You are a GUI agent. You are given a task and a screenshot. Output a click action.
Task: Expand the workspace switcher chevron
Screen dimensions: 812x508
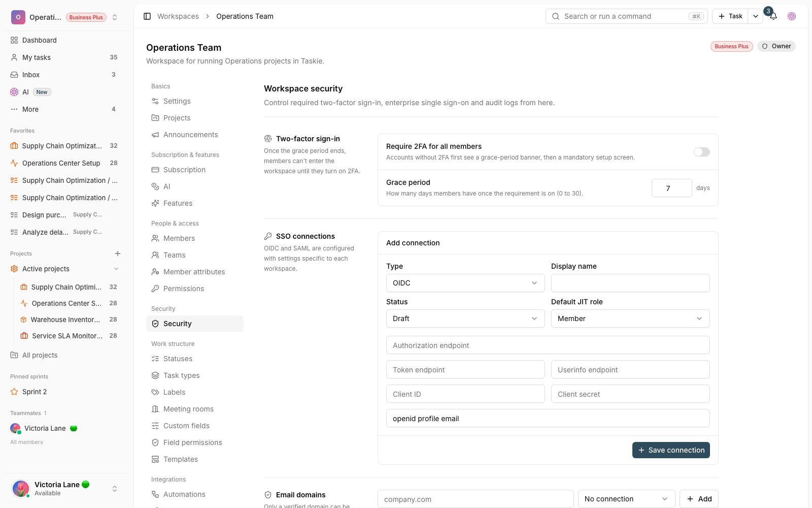[115, 17]
